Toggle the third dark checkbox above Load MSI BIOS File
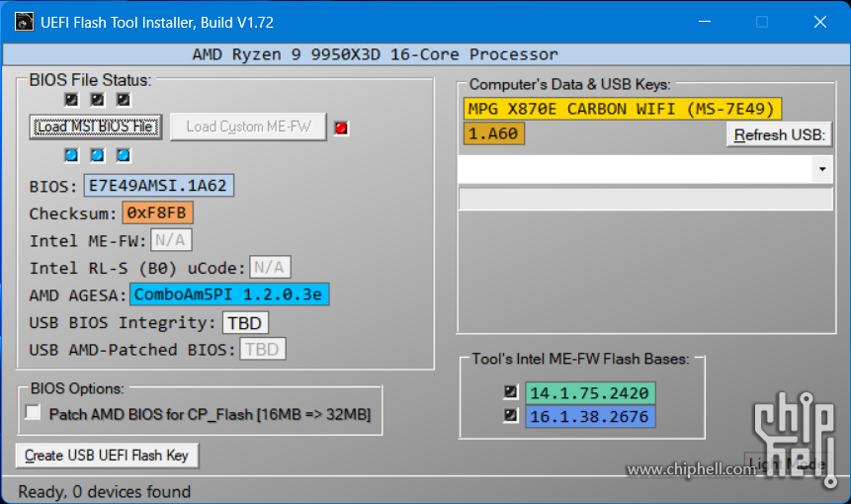The width and height of the screenshot is (851, 504). pyautogui.click(x=124, y=99)
